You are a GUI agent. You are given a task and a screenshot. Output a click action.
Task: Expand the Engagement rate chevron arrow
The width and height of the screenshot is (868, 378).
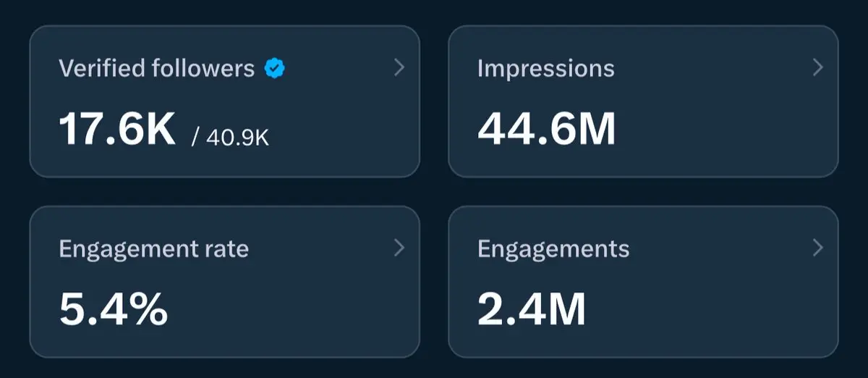(399, 248)
